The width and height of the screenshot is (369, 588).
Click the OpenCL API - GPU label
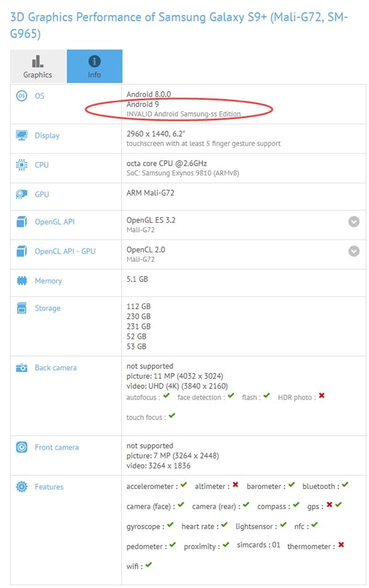coord(65,251)
